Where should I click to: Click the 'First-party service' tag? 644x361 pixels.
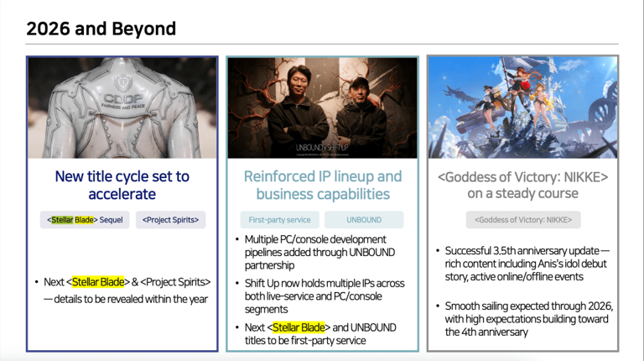click(x=280, y=220)
